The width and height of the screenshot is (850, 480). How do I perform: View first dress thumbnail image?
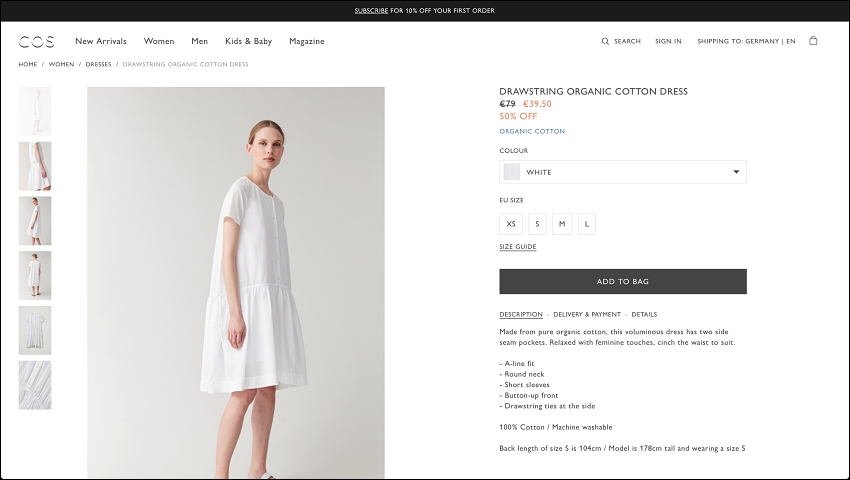pos(35,111)
